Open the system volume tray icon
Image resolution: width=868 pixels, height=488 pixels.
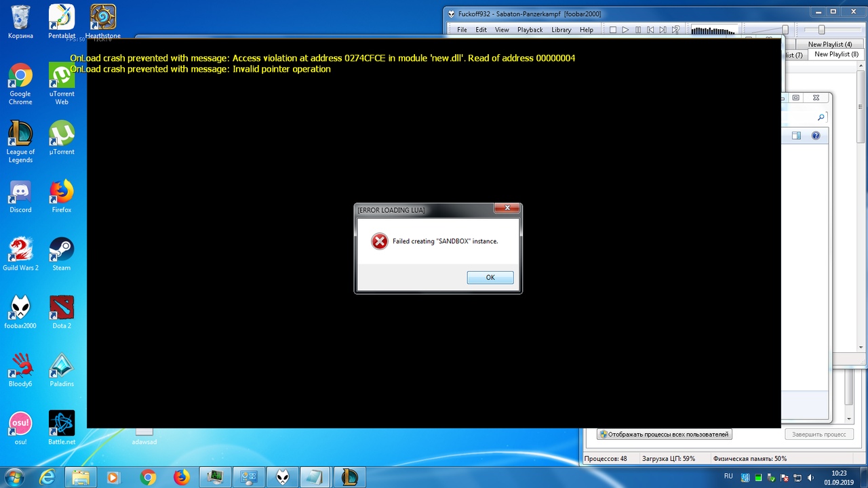811,478
